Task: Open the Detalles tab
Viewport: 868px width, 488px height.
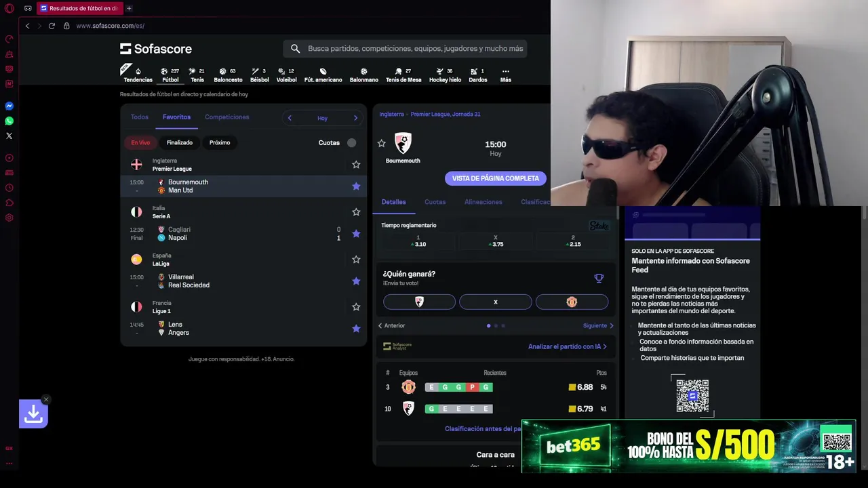Action: click(x=393, y=202)
